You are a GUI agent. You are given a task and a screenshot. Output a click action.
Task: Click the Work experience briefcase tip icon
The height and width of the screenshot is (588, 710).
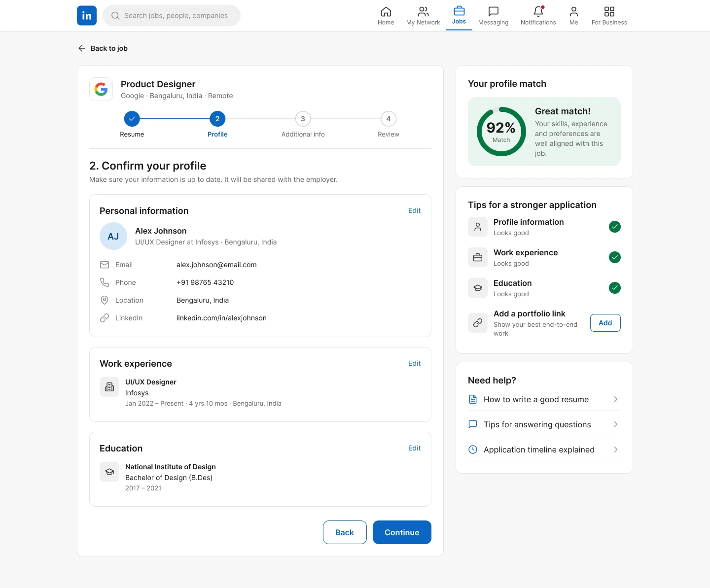point(478,257)
